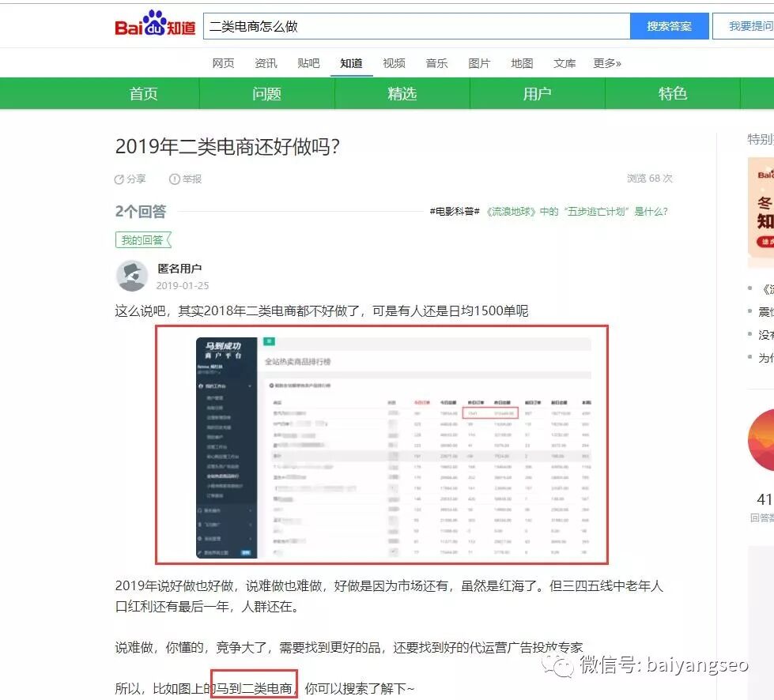Open the 资讯 search tab

pos(266,63)
